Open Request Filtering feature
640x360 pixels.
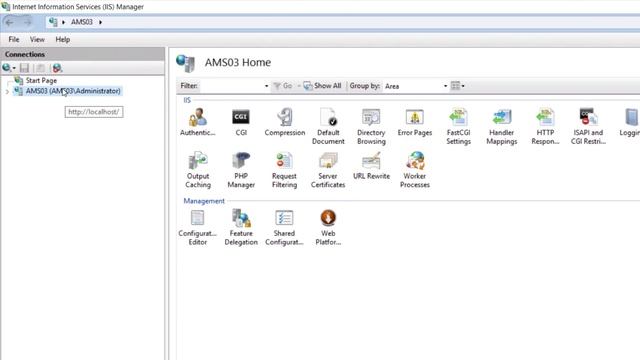pyautogui.click(x=284, y=170)
